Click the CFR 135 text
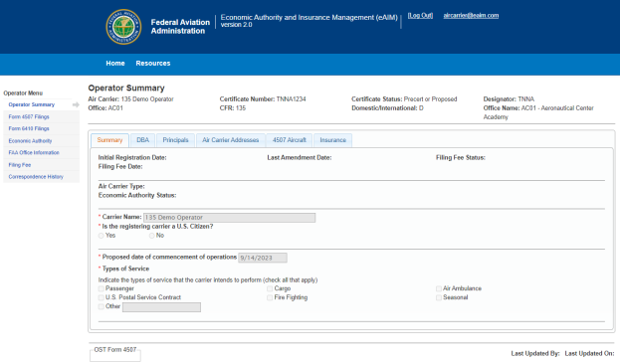This screenshot has height=364, width=620. tap(233, 107)
